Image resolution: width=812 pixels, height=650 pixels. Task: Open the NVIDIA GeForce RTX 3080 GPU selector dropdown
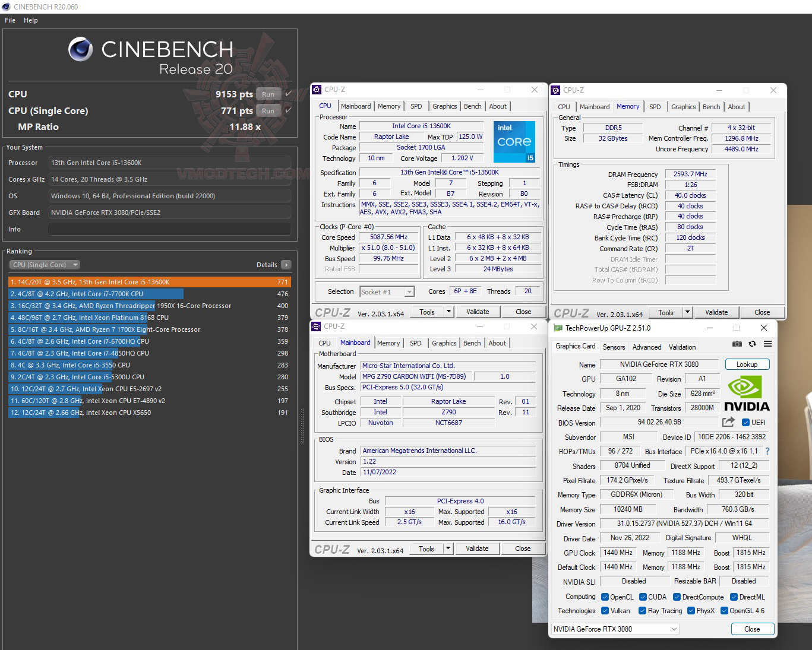(615, 629)
